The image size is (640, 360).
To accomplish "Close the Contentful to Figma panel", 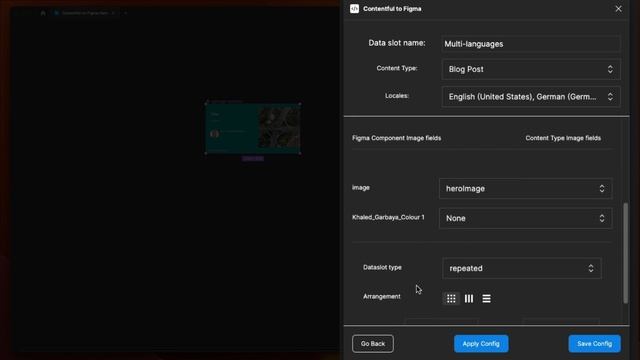I will pos(618,9).
